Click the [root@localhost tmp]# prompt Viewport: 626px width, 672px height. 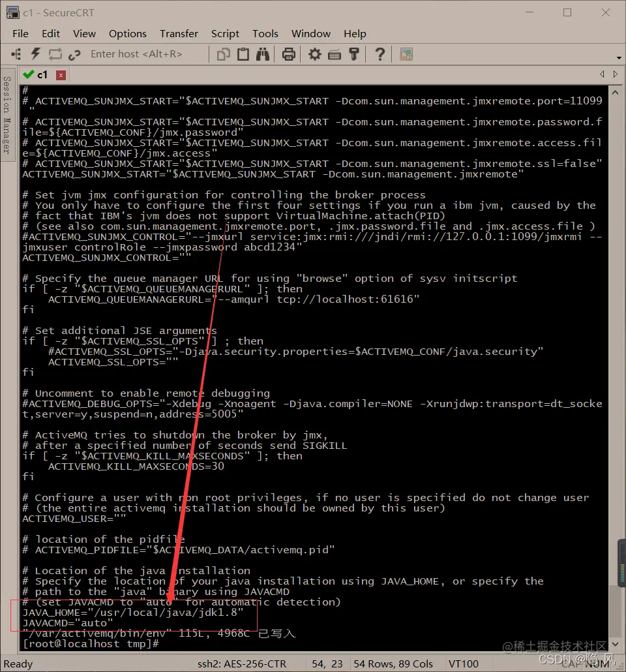coord(91,644)
